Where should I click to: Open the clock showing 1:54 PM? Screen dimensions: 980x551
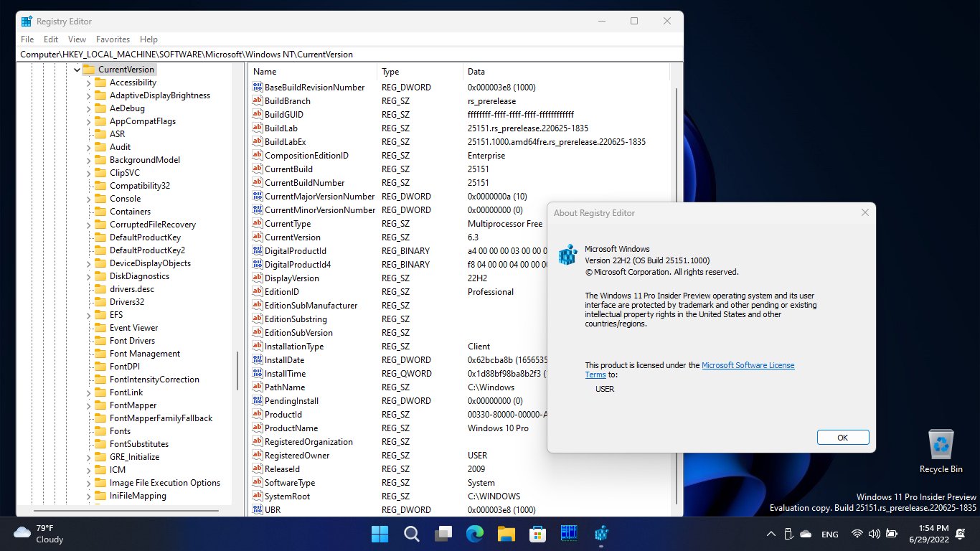[x=928, y=534]
